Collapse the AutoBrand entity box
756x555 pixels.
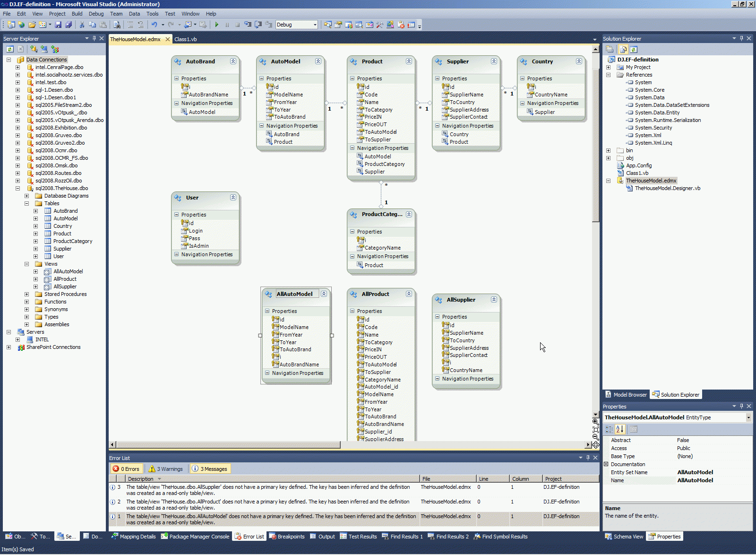(x=233, y=61)
